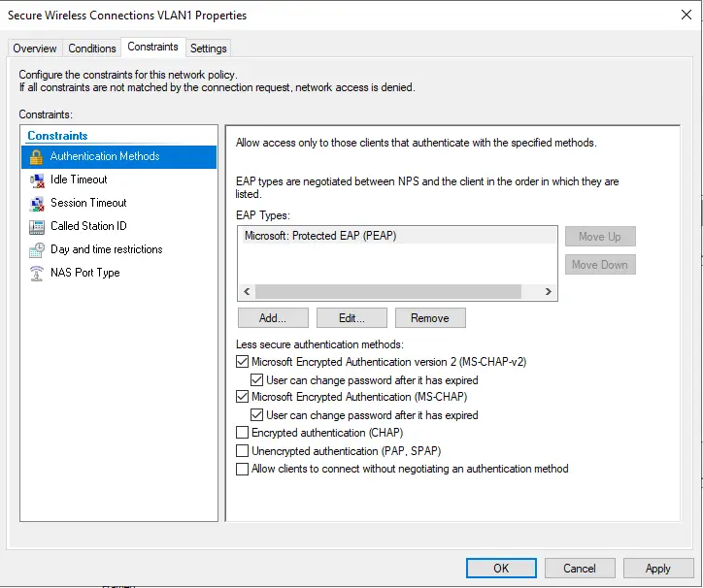This screenshot has width=703, height=588.
Task: Click the Add... button for EAP types
Action: (x=273, y=317)
